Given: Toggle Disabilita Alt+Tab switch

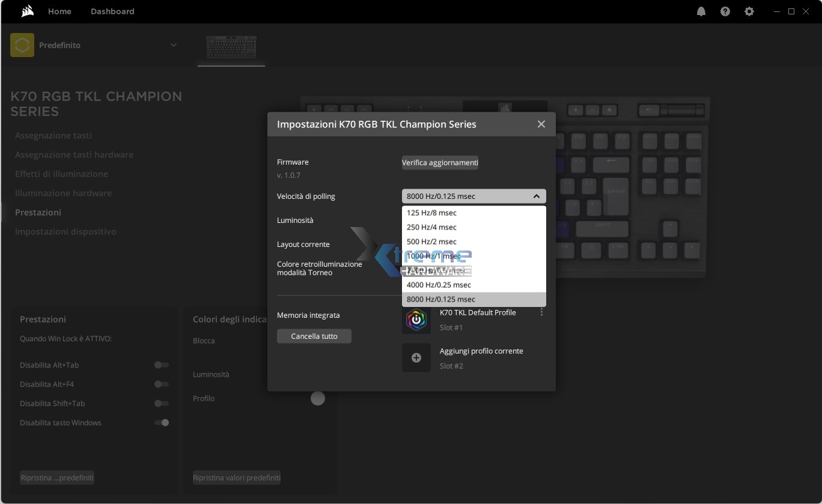Looking at the screenshot, I should point(162,365).
